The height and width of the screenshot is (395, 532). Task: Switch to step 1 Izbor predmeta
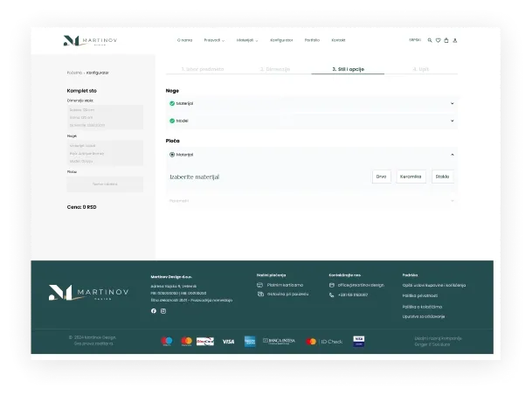click(x=203, y=69)
